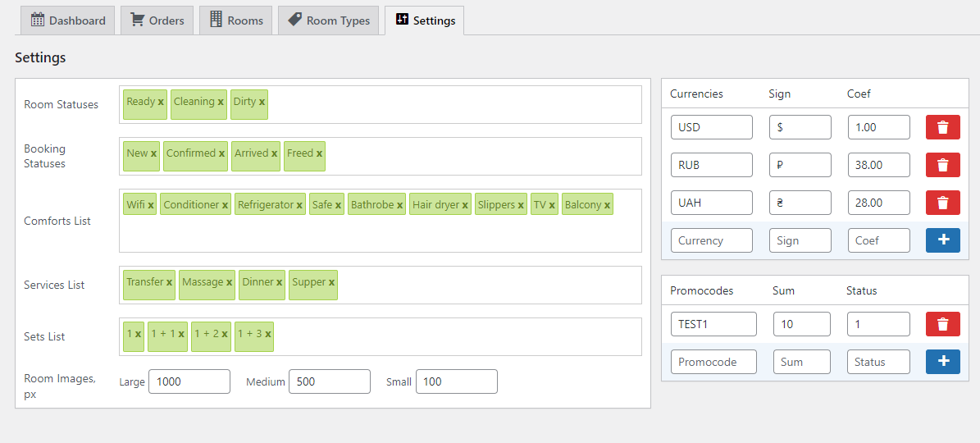Focus the empty Coef input field
This screenshot has width=980, height=443.
(x=879, y=240)
